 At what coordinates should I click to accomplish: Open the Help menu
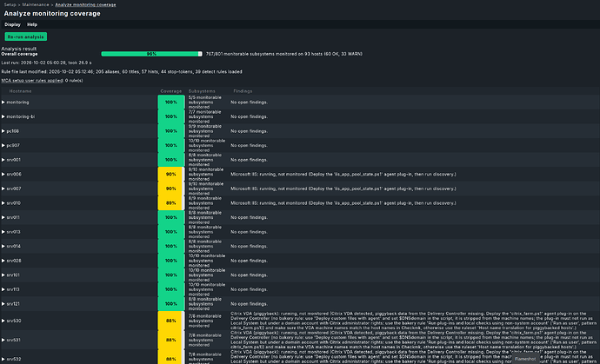(x=32, y=24)
